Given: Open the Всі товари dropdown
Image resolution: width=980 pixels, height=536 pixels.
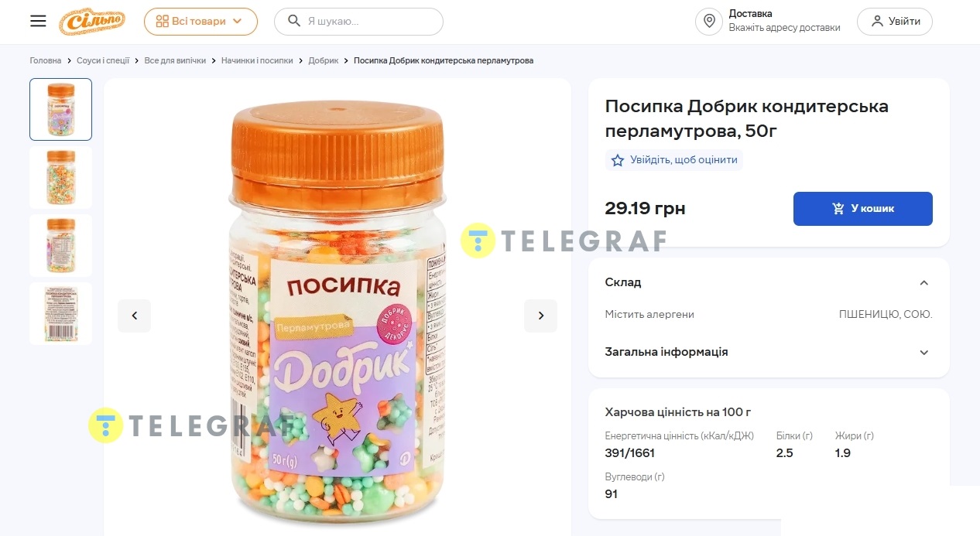Looking at the screenshot, I should point(200,21).
